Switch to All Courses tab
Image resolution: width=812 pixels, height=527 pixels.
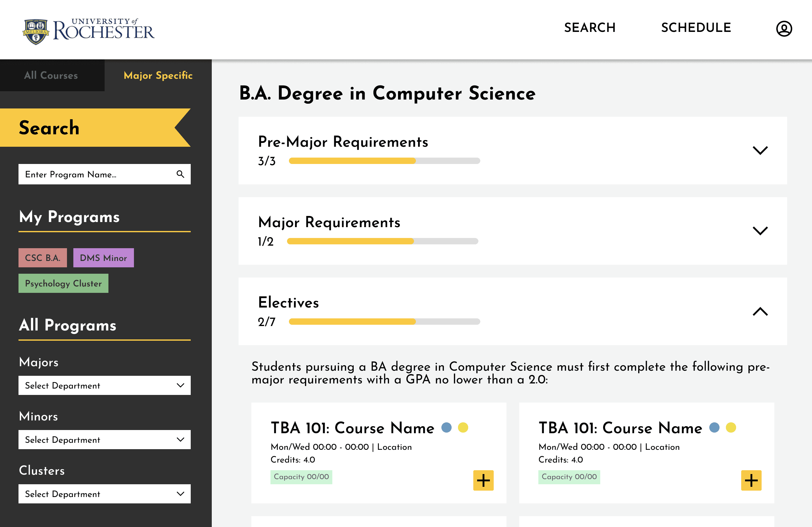pyautogui.click(x=51, y=75)
